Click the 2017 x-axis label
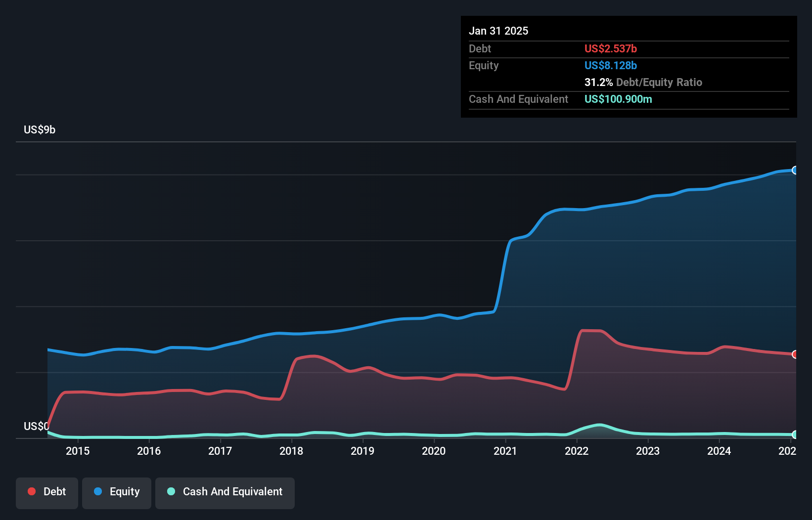The image size is (812, 520). coord(220,451)
